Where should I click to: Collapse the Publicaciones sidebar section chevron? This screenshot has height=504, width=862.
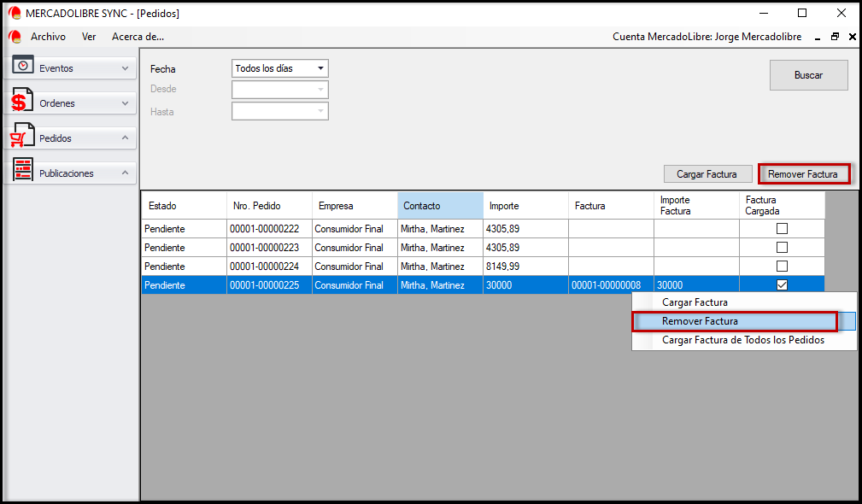(x=126, y=173)
